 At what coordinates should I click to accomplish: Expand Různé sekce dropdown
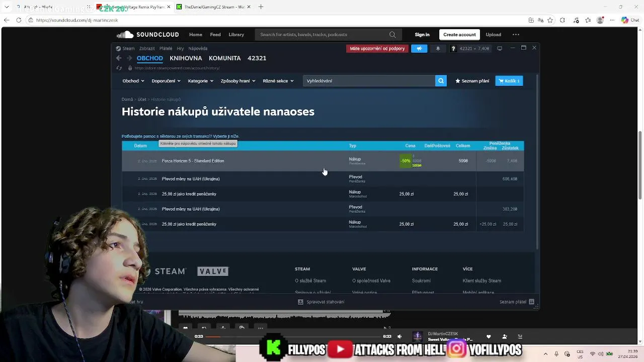(x=278, y=80)
